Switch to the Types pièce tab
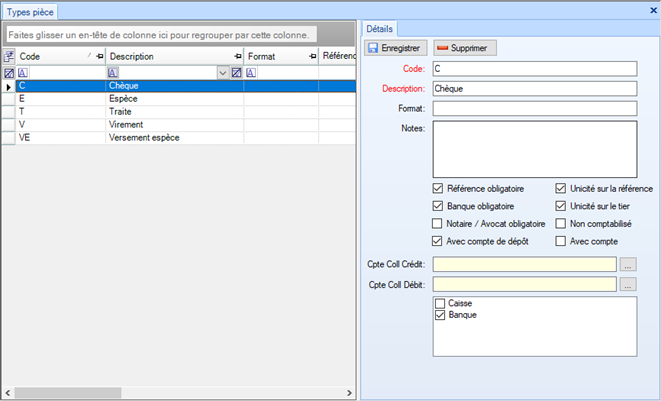Image resolution: width=661 pixels, height=401 pixels. [32, 10]
